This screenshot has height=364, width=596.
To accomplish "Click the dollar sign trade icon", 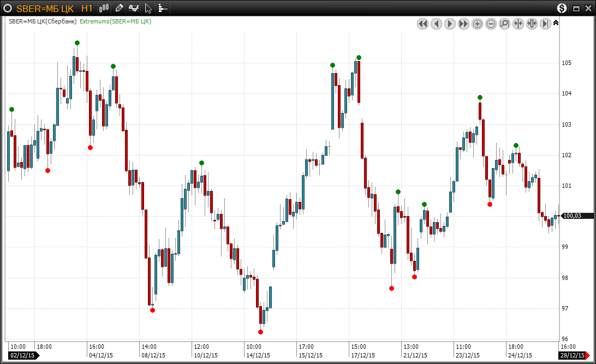I will [x=562, y=8].
